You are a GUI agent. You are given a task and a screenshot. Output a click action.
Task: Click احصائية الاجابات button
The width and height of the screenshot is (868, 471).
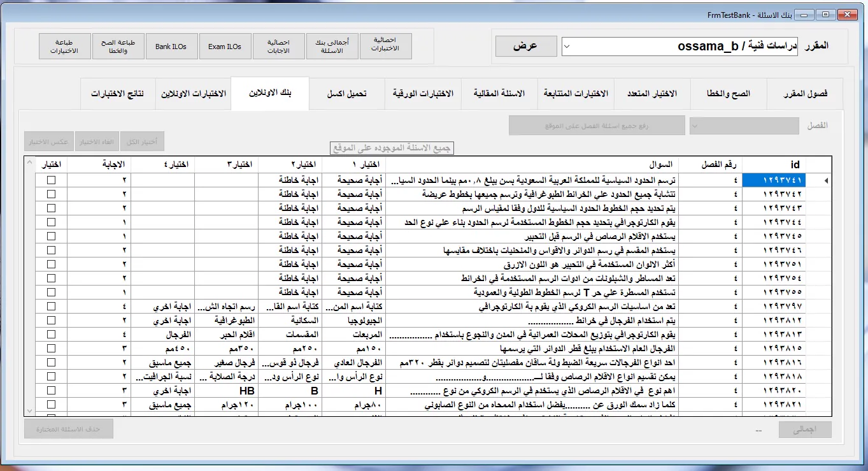tap(278, 46)
